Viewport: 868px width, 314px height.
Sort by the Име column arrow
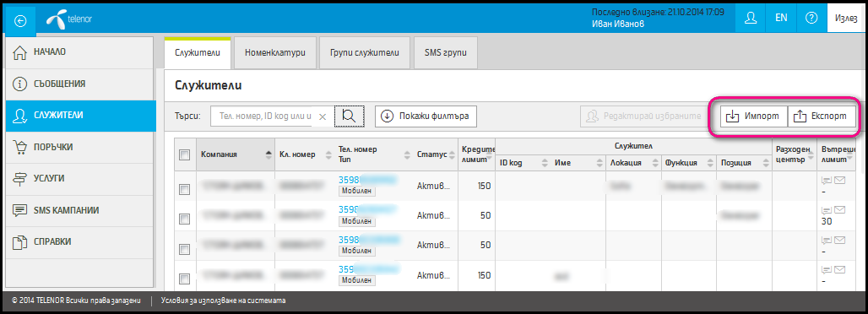599,163
